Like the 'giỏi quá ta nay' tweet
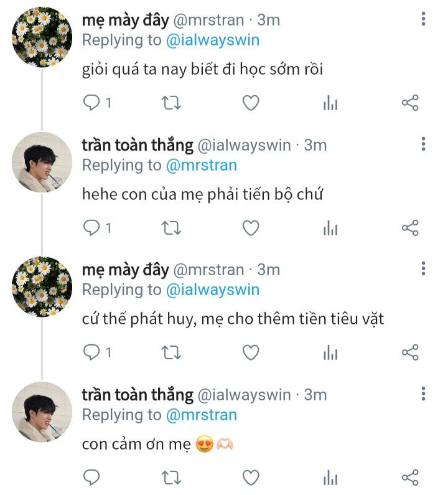The height and width of the screenshot is (495, 448). coord(250,103)
